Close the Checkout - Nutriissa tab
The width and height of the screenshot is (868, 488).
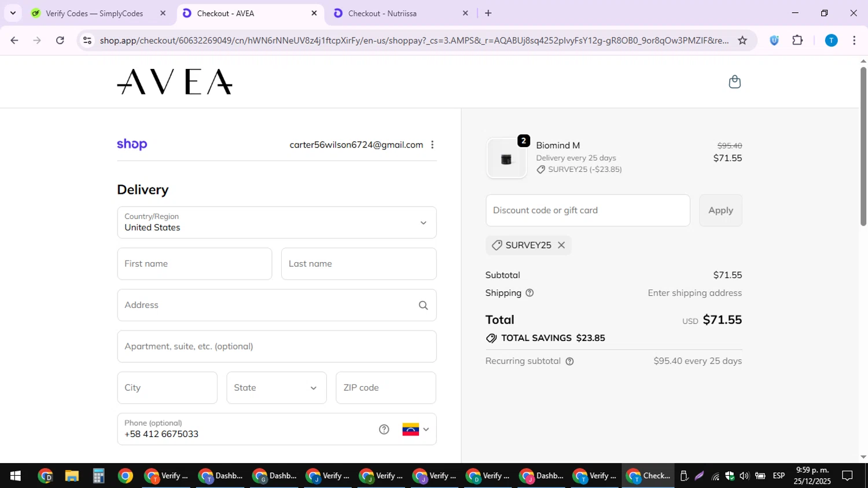click(x=465, y=13)
